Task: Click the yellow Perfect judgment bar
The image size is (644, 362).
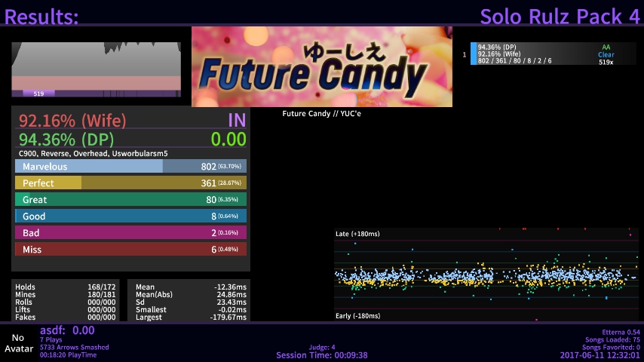Action: coord(130,183)
